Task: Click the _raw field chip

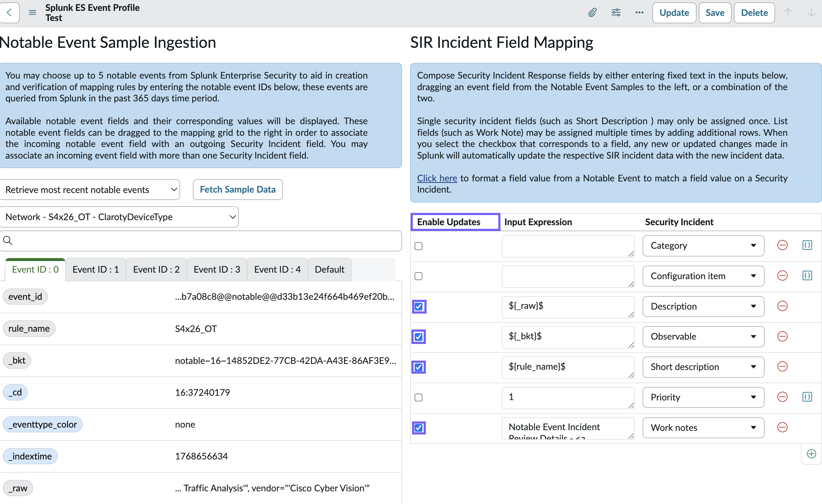Action: (x=18, y=488)
